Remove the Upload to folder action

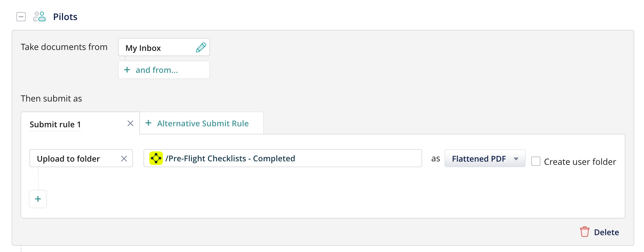tap(124, 158)
